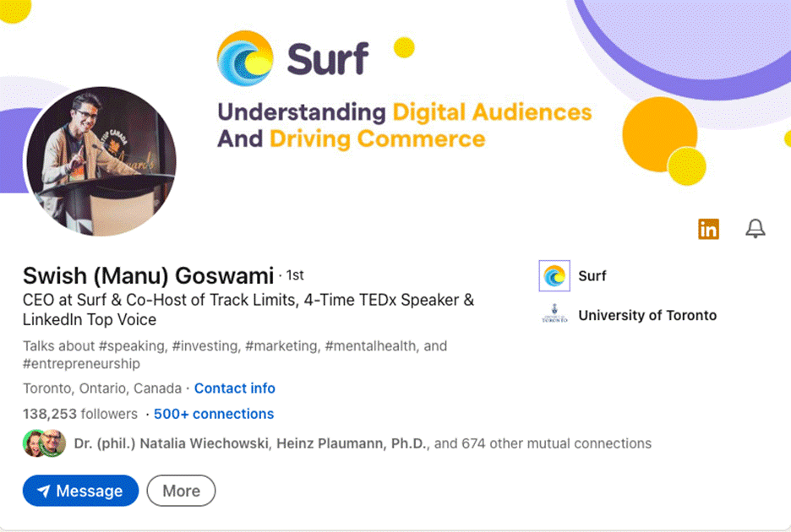Open the More options button
The height and width of the screenshot is (532, 791).
[181, 491]
